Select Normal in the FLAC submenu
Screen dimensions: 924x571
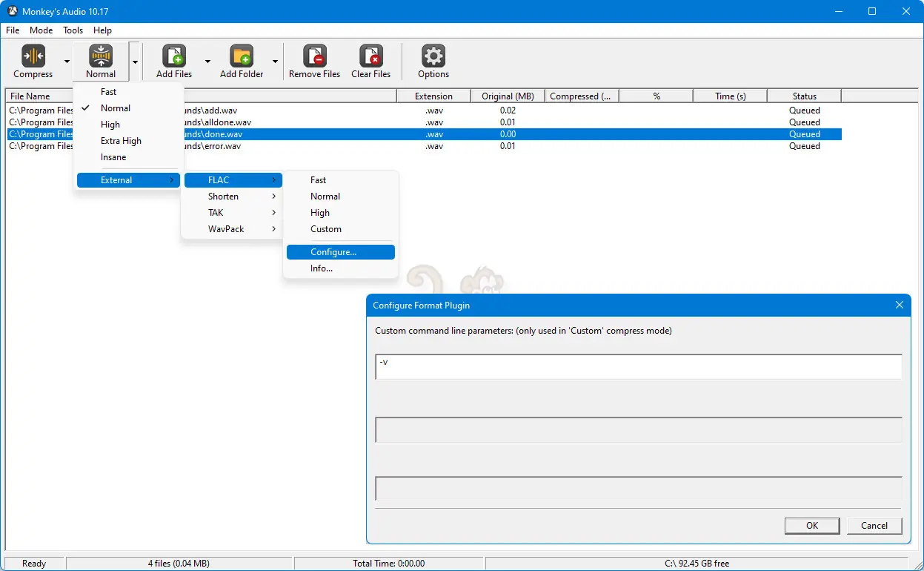click(x=341, y=197)
